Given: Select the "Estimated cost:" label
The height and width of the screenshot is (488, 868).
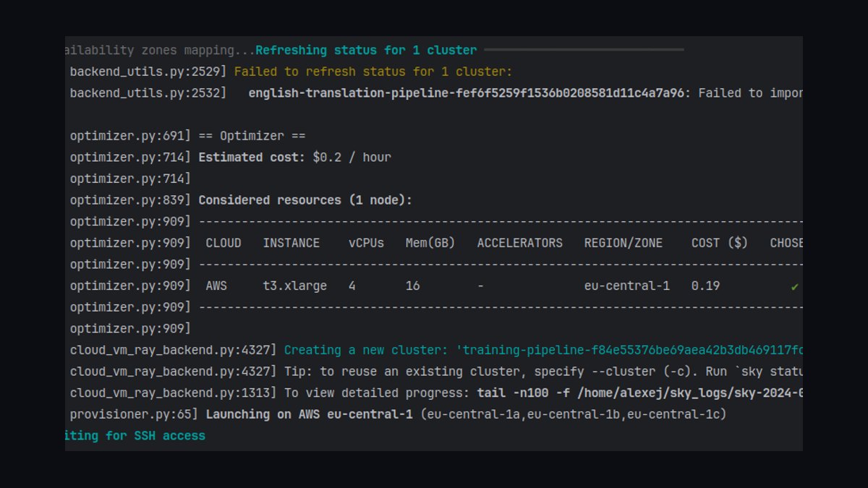Looking at the screenshot, I should click(x=252, y=157).
